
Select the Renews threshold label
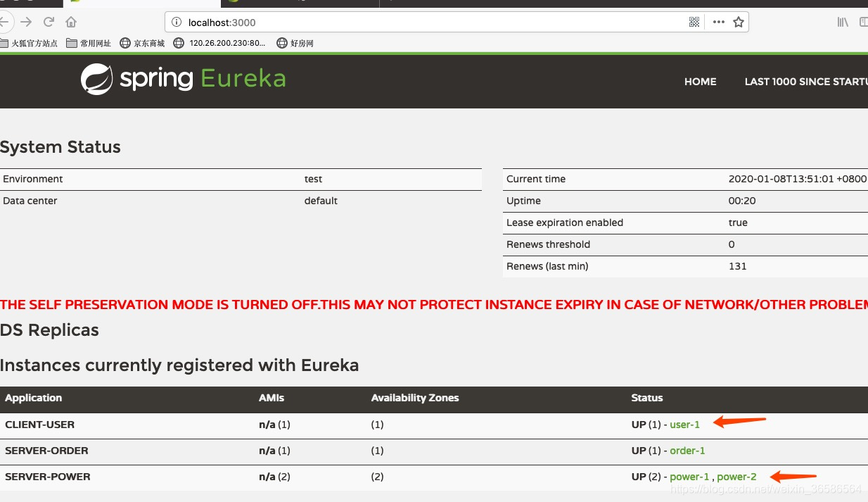click(x=549, y=244)
